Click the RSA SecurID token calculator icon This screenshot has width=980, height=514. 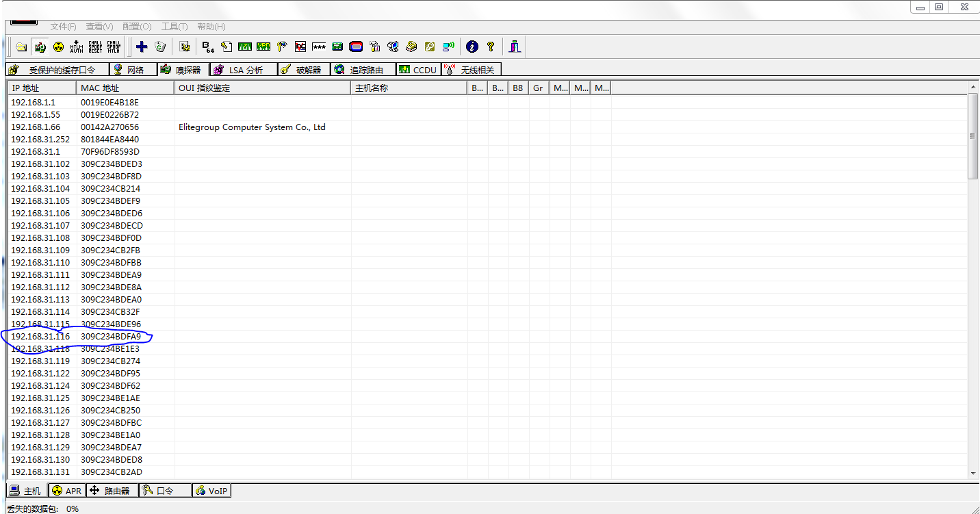click(356, 47)
